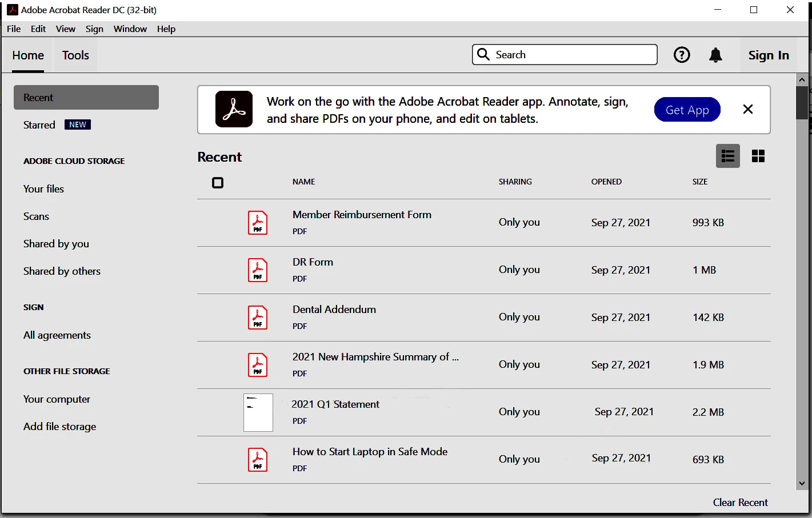Image resolution: width=812 pixels, height=518 pixels.
Task: Click the search magnifier icon
Action: point(483,54)
